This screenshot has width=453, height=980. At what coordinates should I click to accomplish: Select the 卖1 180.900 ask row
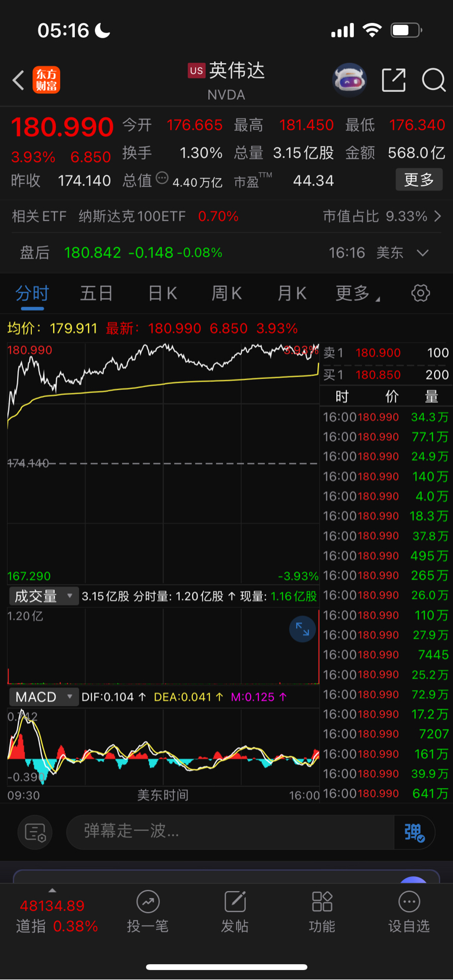(x=386, y=353)
